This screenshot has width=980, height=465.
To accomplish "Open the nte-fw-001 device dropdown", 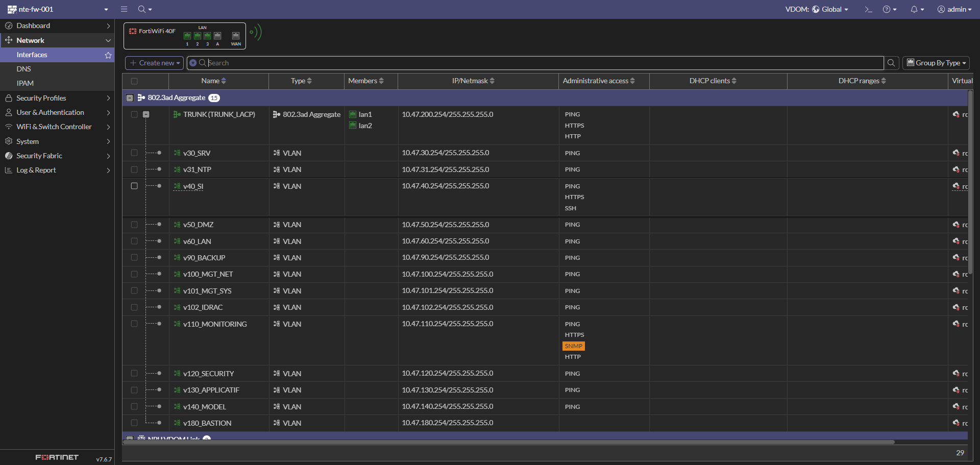I will 58,9.
